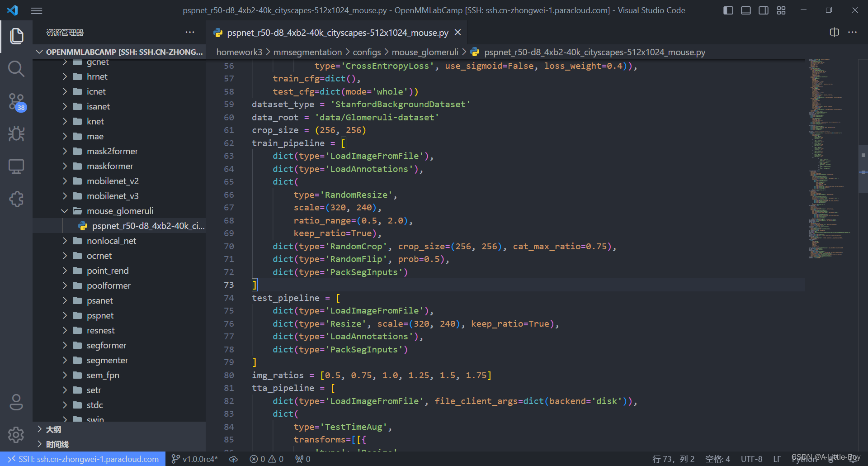Click the git branch v1.0.0rc4* status item

(195, 459)
